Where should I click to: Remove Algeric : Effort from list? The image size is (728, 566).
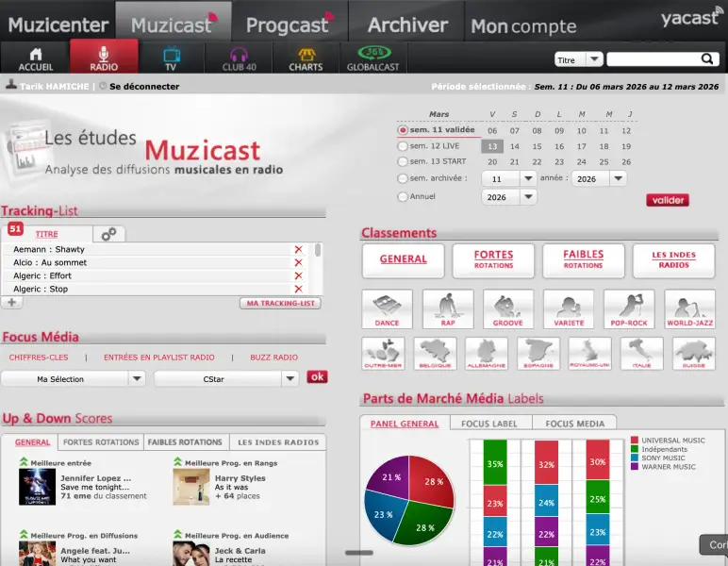tap(299, 275)
